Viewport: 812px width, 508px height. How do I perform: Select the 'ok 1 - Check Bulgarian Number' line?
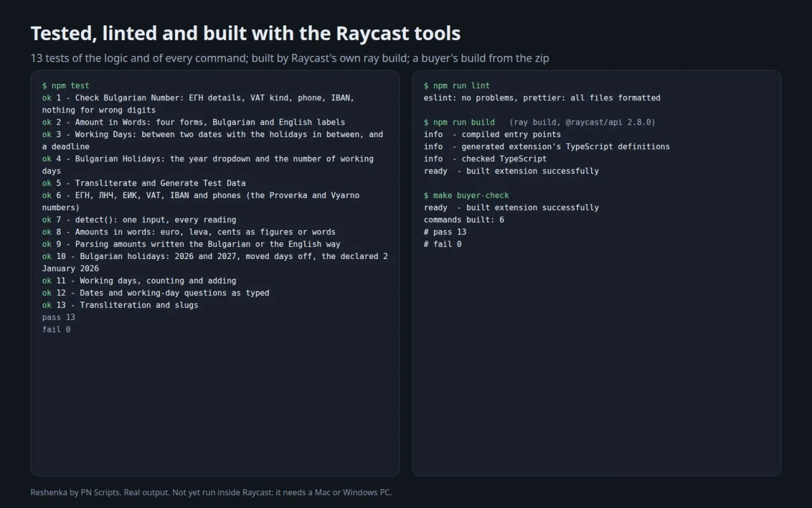(x=199, y=104)
